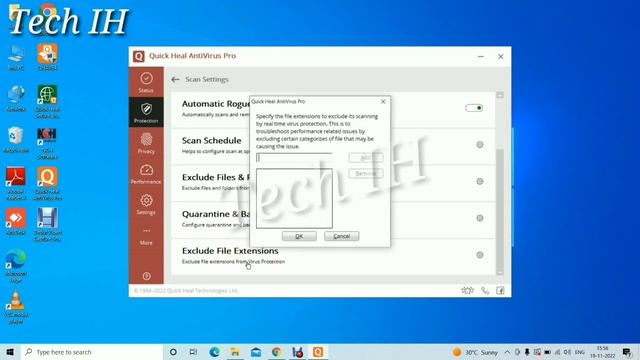Screen dimensions: 640x360
Task: Click the file extension text input
Action: pyautogui.click(x=294, y=158)
